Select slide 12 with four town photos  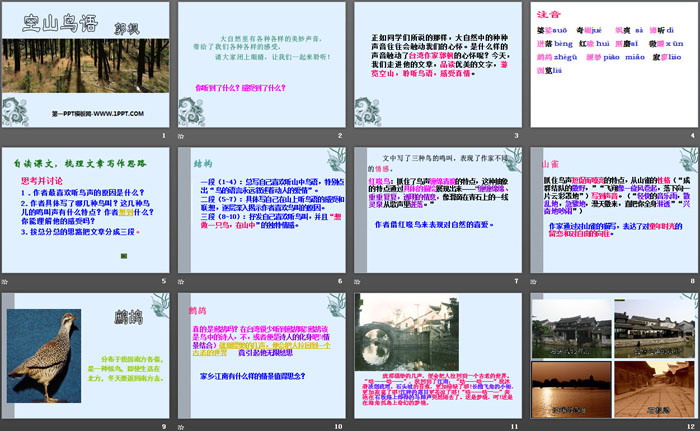[x=614, y=356]
